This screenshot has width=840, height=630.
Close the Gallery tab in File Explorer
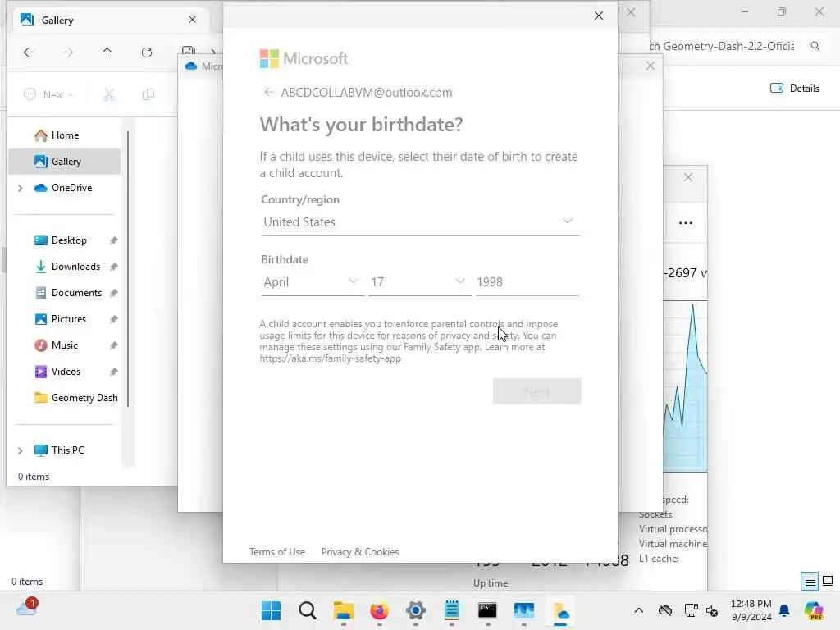(192, 20)
